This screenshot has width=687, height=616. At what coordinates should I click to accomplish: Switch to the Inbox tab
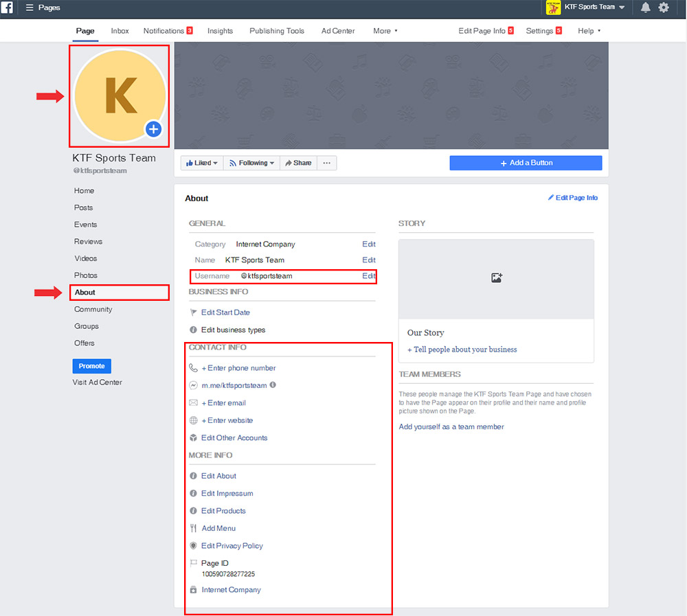click(120, 31)
